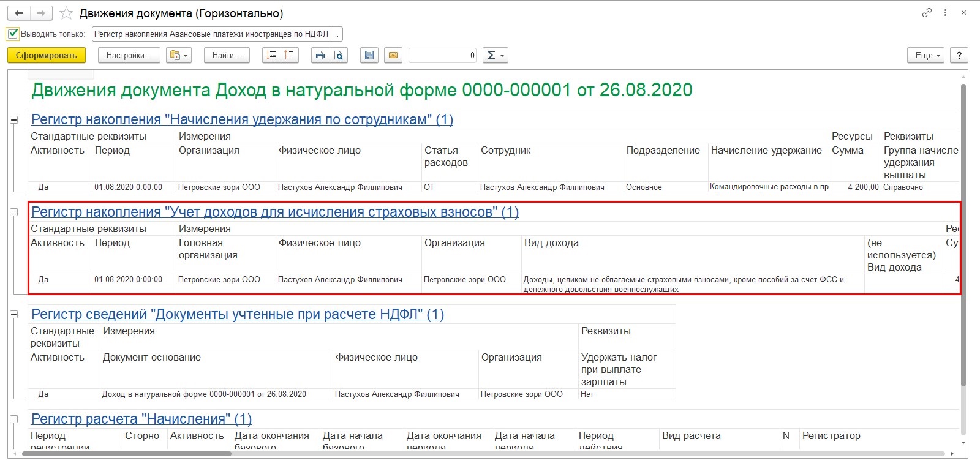The width and height of the screenshot is (980, 466).
Task: Click the 'Удержать налог при выплате зарплаты' header
Action: tap(627, 369)
